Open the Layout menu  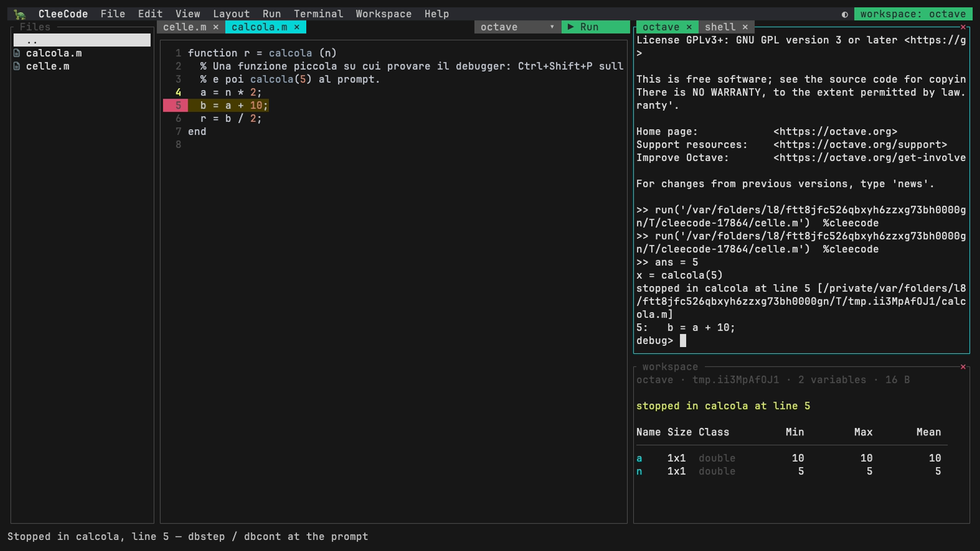tap(231, 13)
